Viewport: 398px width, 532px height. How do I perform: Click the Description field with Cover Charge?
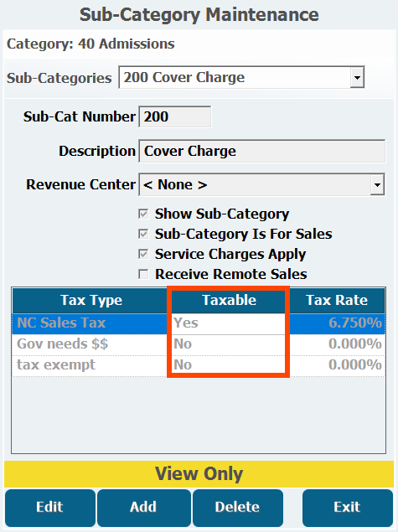click(x=262, y=151)
